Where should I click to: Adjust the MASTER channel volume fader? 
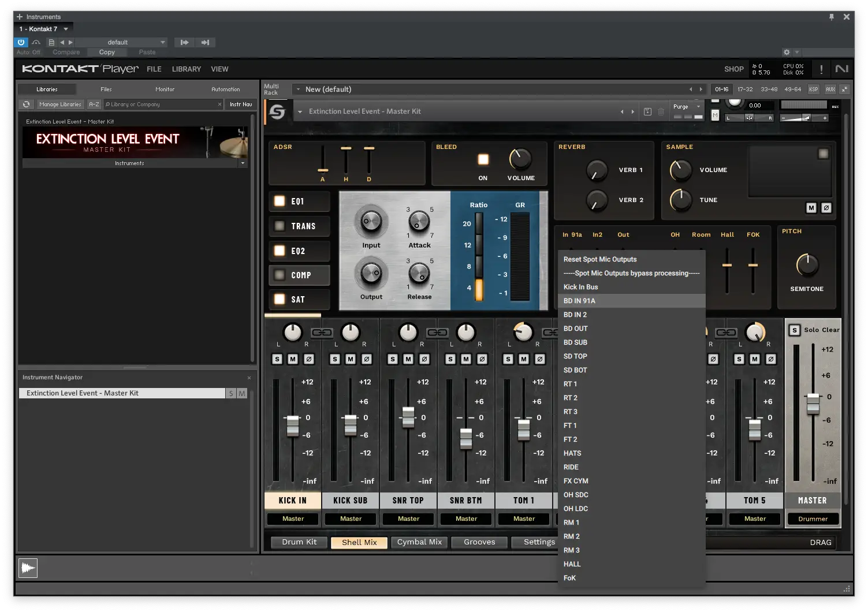813,404
